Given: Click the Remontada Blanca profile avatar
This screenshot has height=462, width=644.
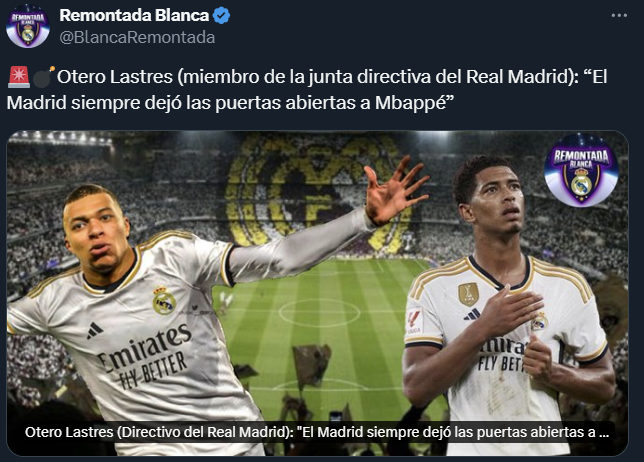Looking at the screenshot, I should pos(28,26).
